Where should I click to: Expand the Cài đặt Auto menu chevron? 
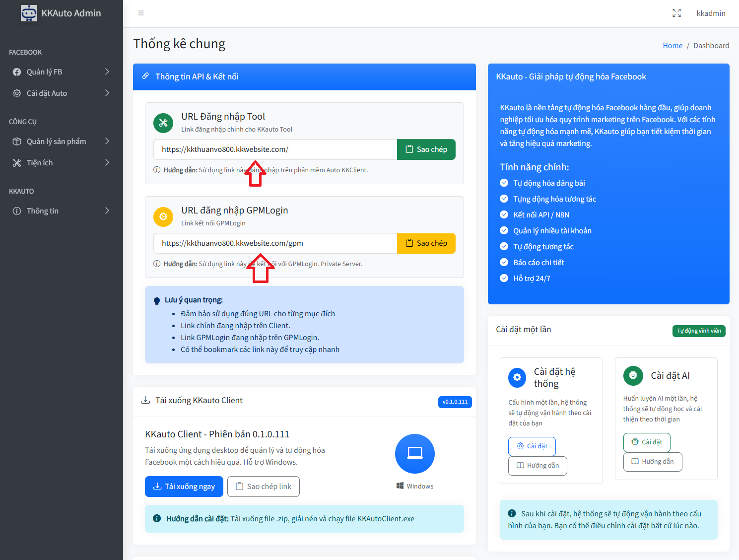point(107,93)
